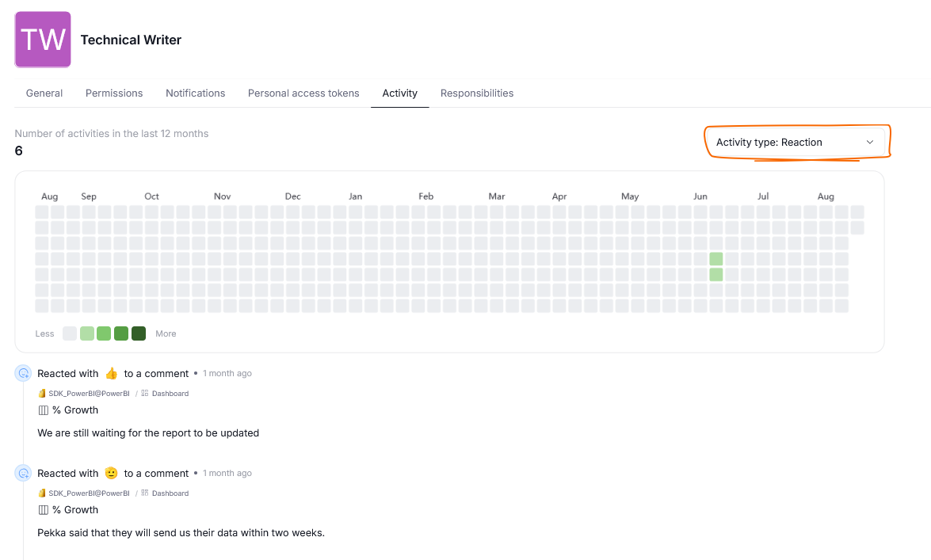Screen dimensions: 931x560
Task: Click the third green legend swatch
Action: (x=121, y=333)
